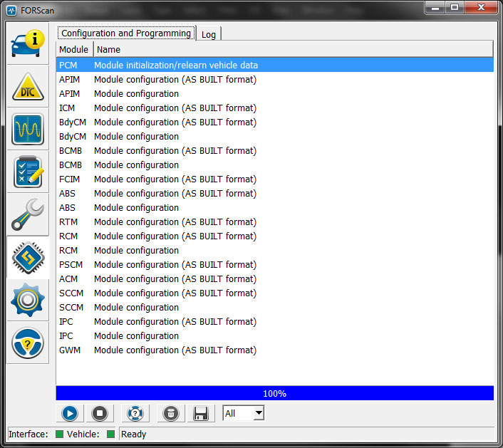The image size is (503, 448).
Task: Click the 100% progress bar
Action: point(274,393)
